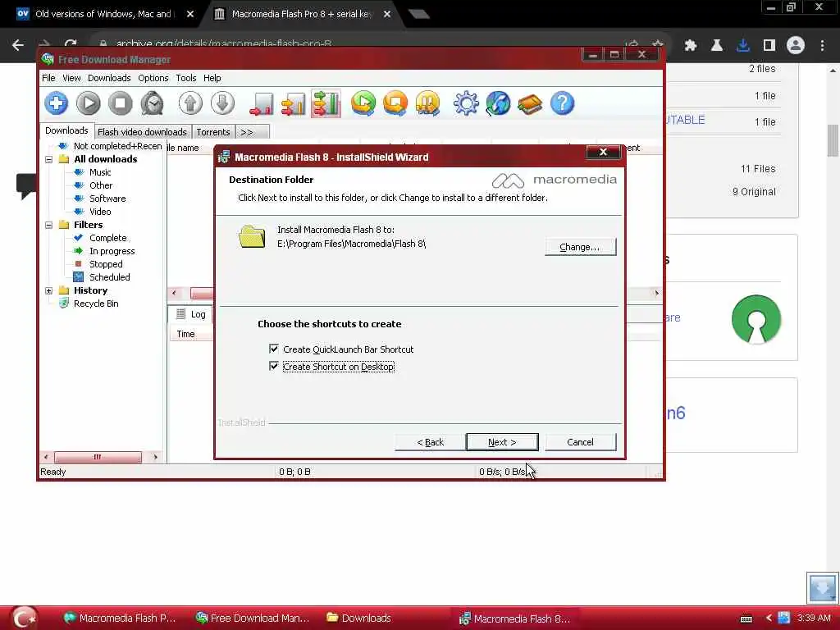Click the Free Download Manager taskbar button
Viewport: 840px width, 630px height.
pyautogui.click(x=253, y=619)
